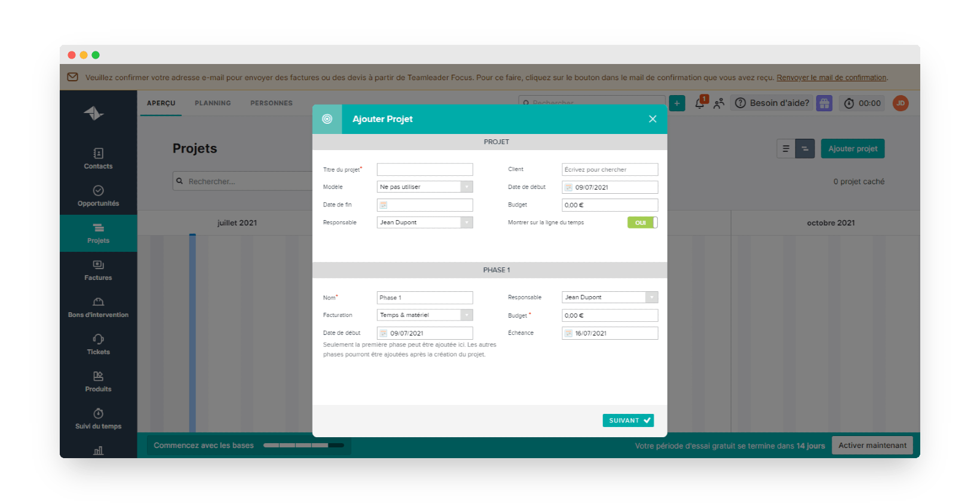Switch to list view icon
The width and height of the screenshot is (980, 503).
pyautogui.click(x=786, y=148)
